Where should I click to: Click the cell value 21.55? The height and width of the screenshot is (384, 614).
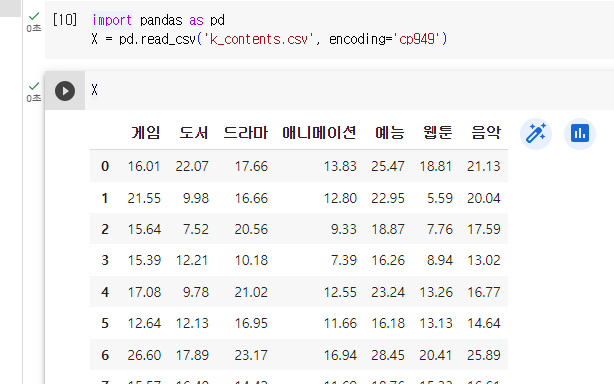point(144,198)
